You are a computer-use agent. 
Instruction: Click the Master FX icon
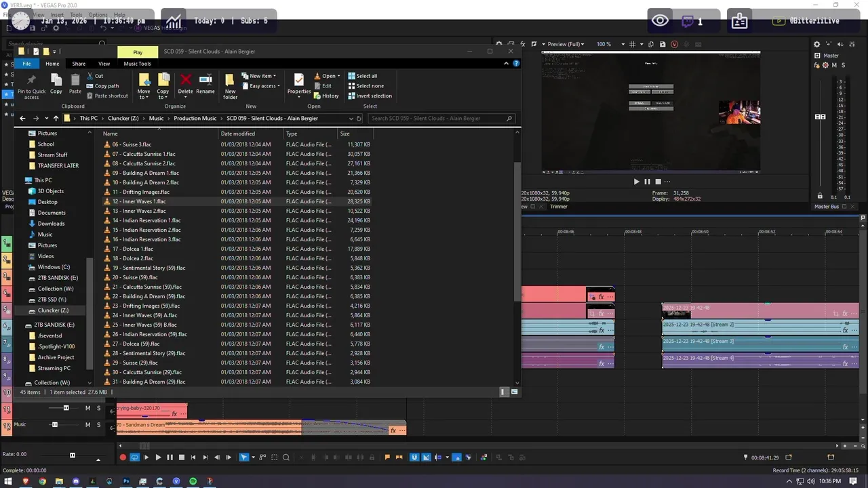(x=816, y=65)
